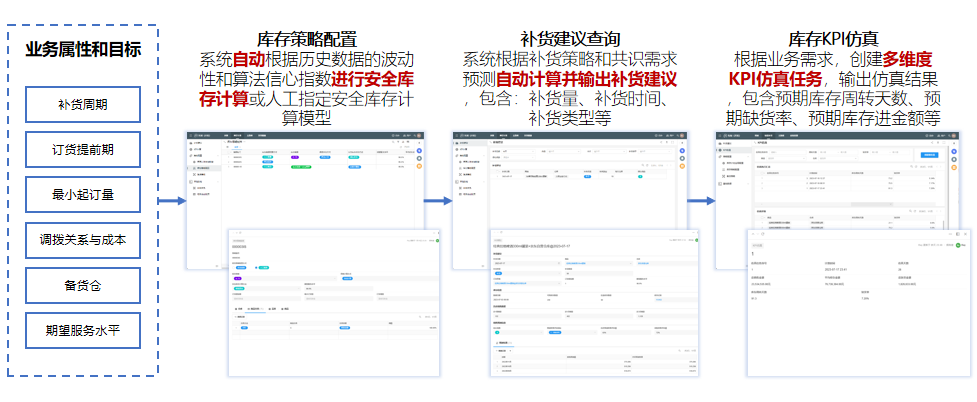Viewport: 977px width, 402px height.
Task: Click the purple tag in the strategy list table
Action: point(296,157)
